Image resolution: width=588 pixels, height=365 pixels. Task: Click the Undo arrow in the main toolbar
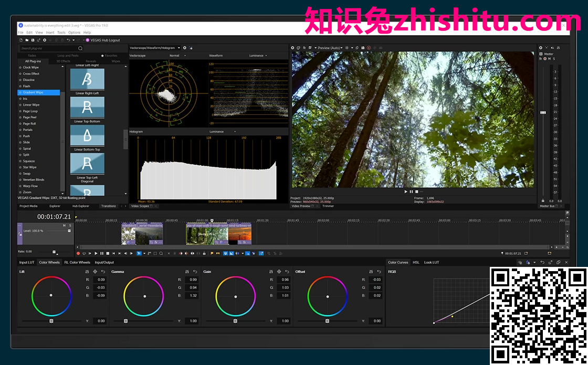68,40
